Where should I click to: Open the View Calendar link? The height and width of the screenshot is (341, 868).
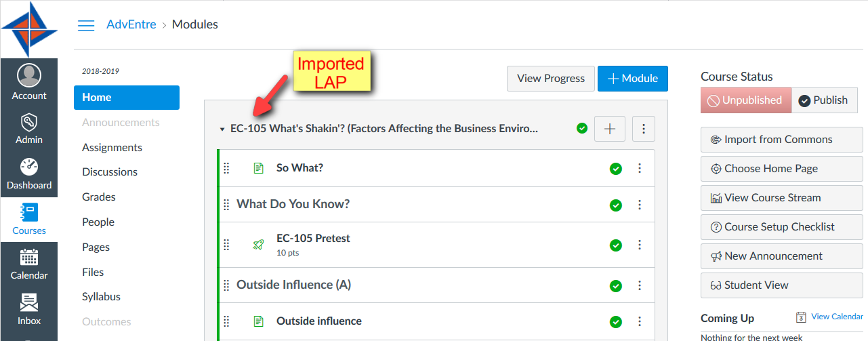[837, 317]
